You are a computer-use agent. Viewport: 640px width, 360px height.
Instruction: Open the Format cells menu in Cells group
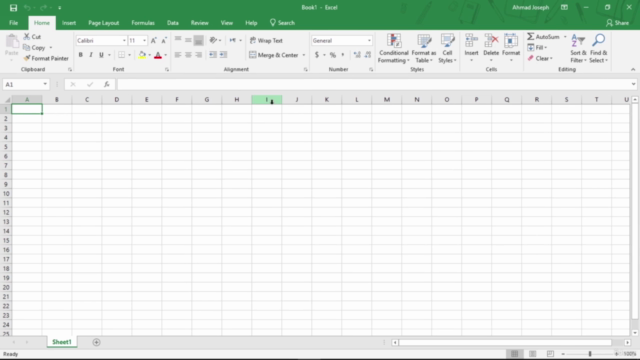[511, 48]
